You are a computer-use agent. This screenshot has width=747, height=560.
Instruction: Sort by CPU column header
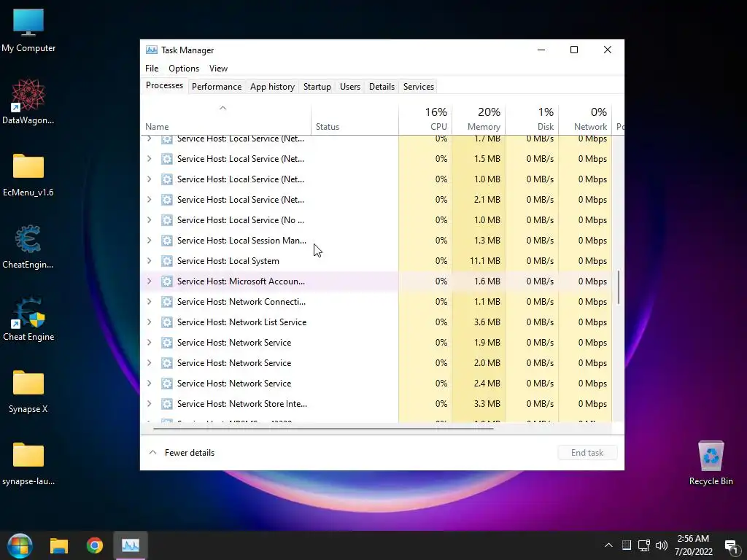425,120
